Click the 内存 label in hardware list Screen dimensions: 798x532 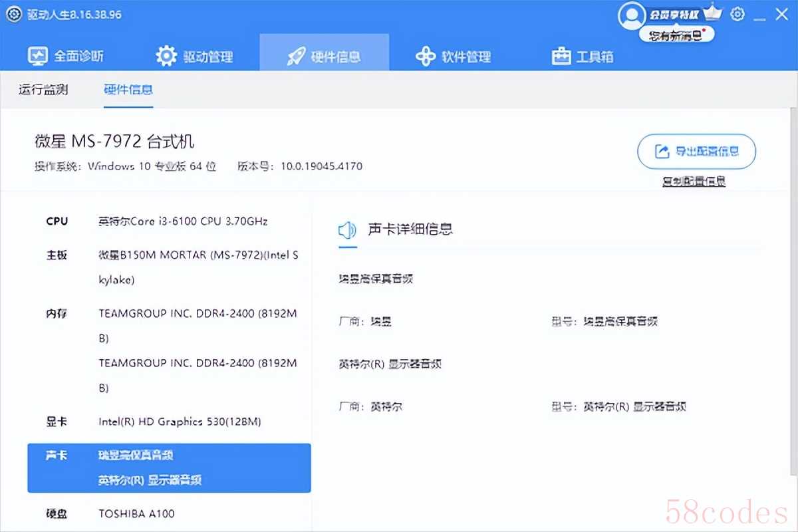coord(57,313)
